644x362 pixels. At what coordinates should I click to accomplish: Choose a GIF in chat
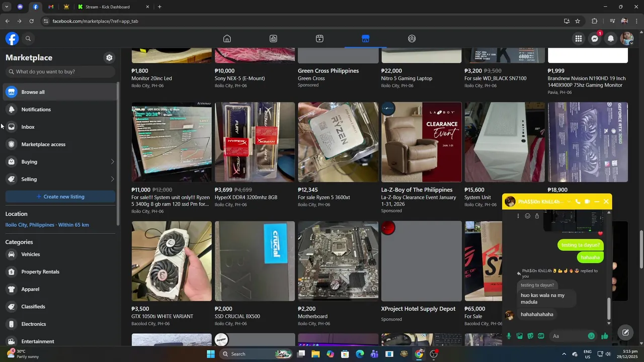click(x=541, y=336)
